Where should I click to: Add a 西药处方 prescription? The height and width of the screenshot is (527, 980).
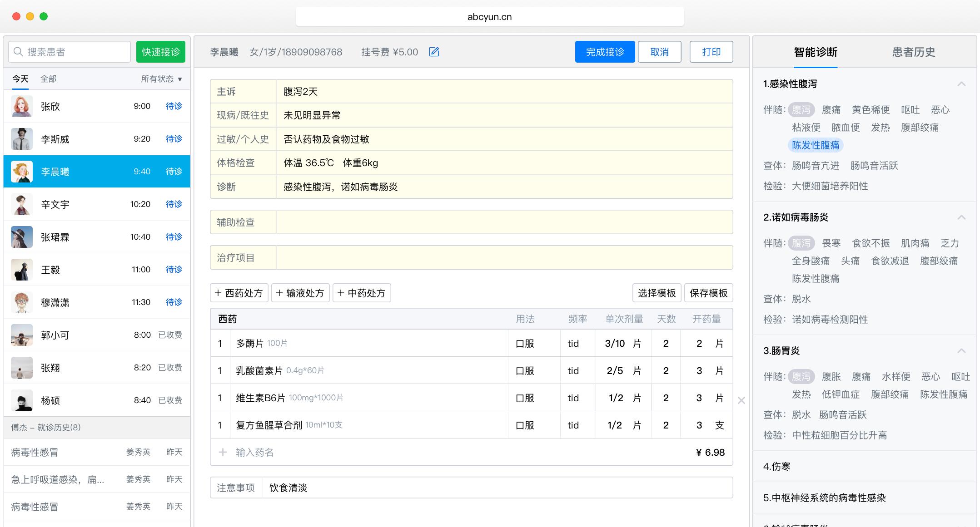[x=239, y=293]
